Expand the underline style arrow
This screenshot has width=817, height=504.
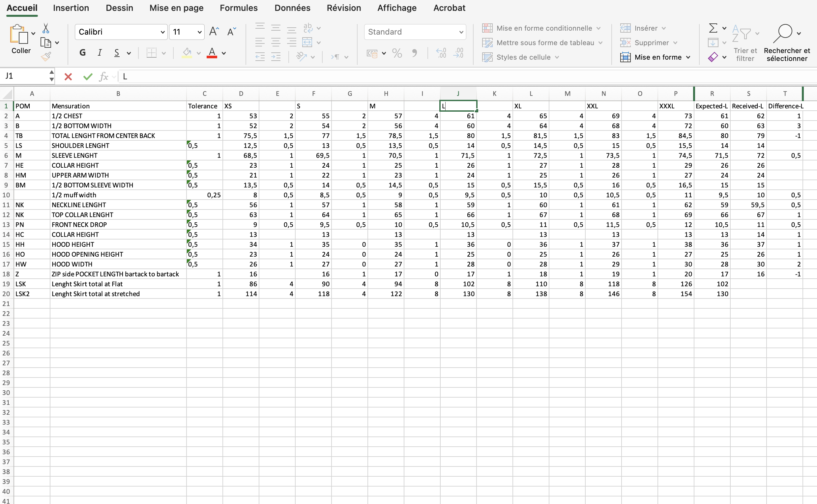[x=129, y=53]
